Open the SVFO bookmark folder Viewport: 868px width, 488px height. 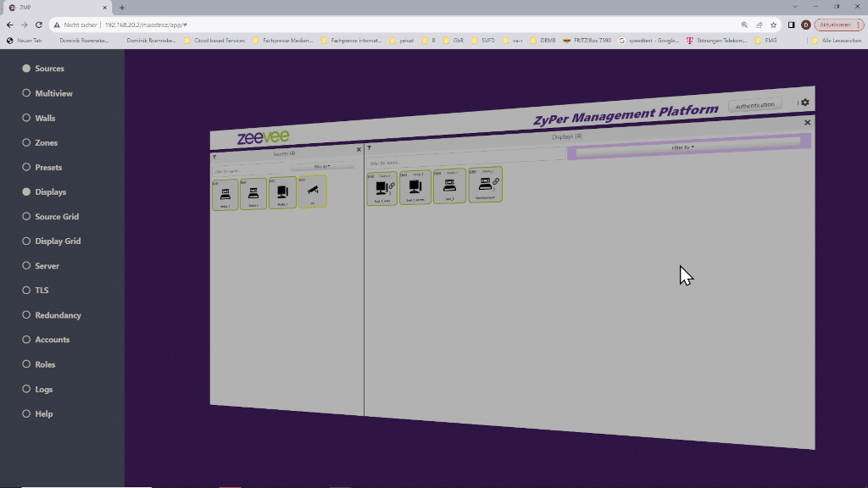point(483,41)
